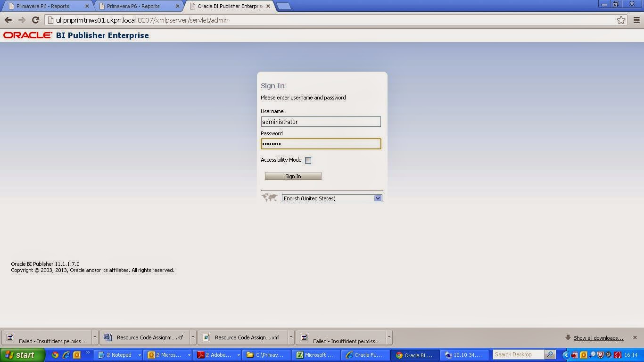
Task: Expand options for Resource Code Assignm....rtf download
Action: click(x=193, y=337)
